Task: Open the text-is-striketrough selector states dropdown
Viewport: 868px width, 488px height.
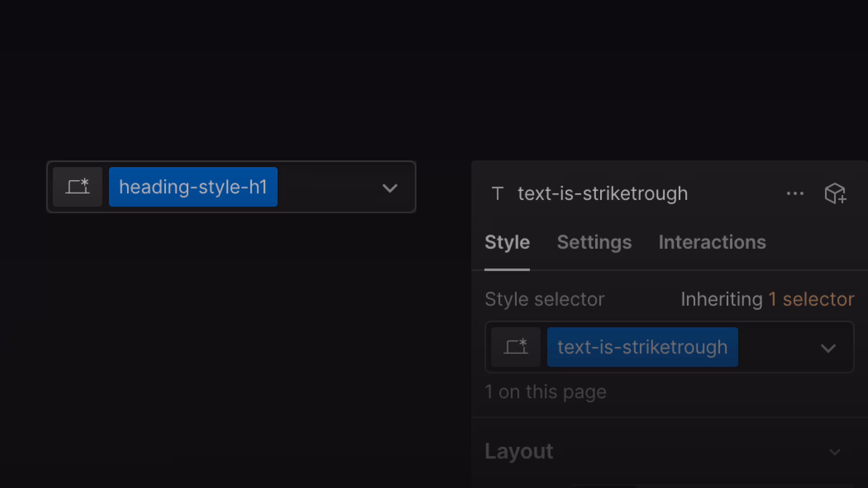Action: tap(828, 348)
